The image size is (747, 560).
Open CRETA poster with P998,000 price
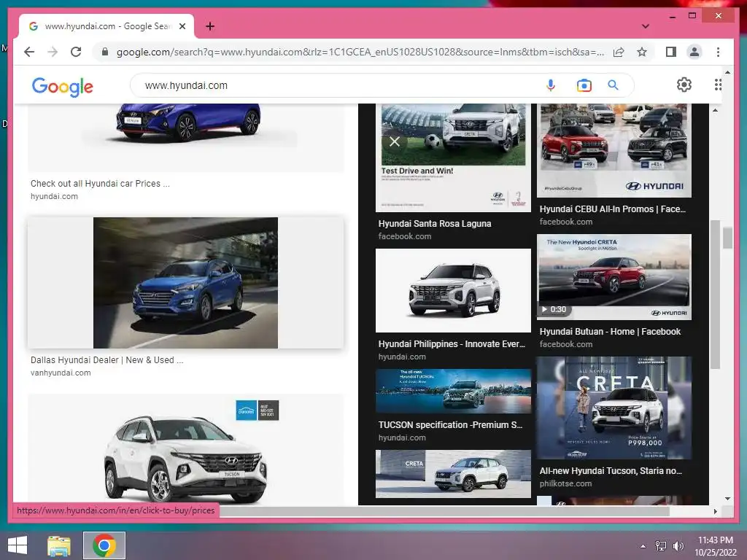[614, 408]
